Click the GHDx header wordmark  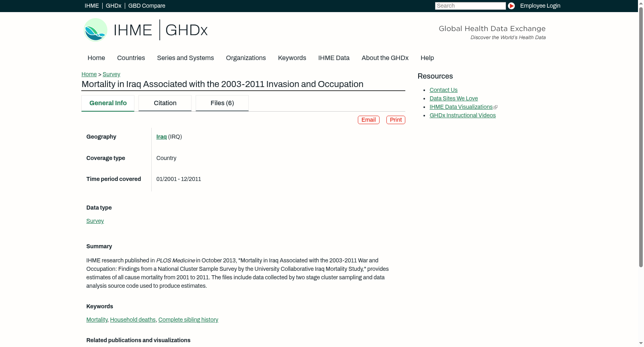click(x=186, y=30)
